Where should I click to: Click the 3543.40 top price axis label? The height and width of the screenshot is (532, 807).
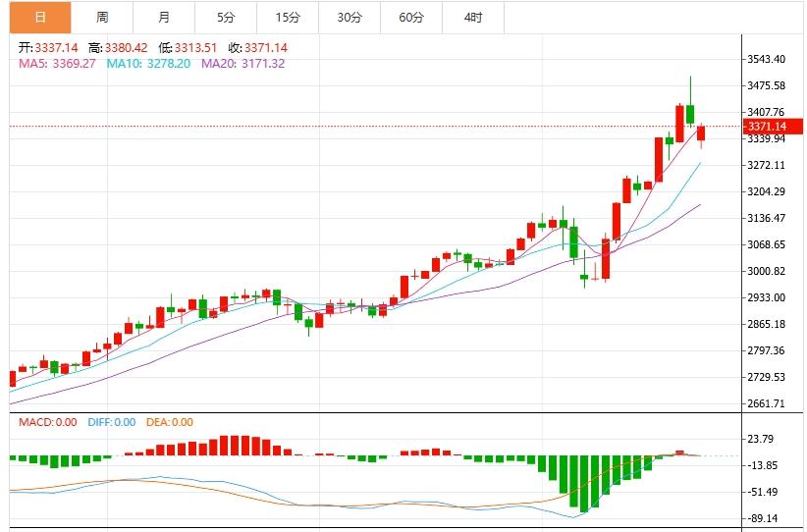pos(766,59)
